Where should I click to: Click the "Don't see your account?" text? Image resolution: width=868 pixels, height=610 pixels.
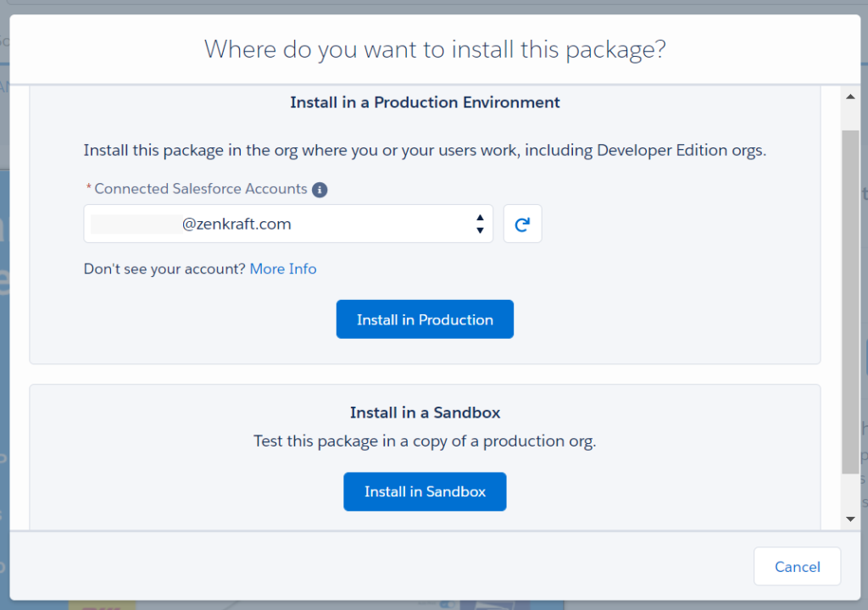(164, 269)
